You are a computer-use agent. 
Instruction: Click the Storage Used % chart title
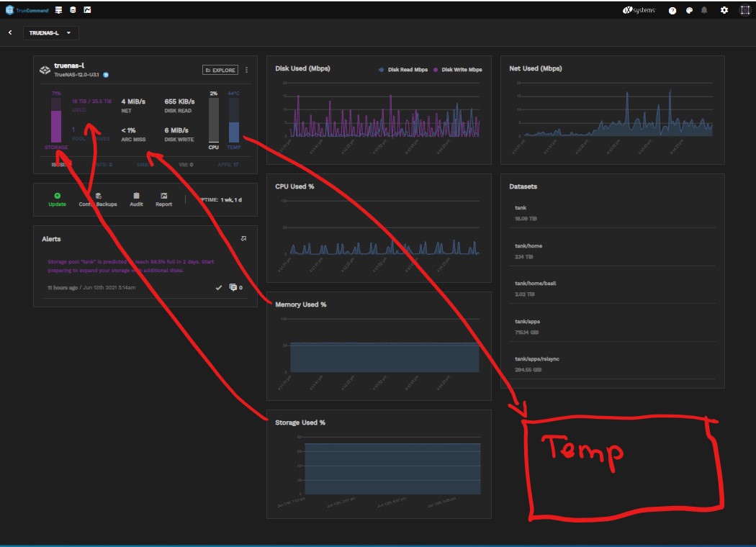click(x=300, y=422)
